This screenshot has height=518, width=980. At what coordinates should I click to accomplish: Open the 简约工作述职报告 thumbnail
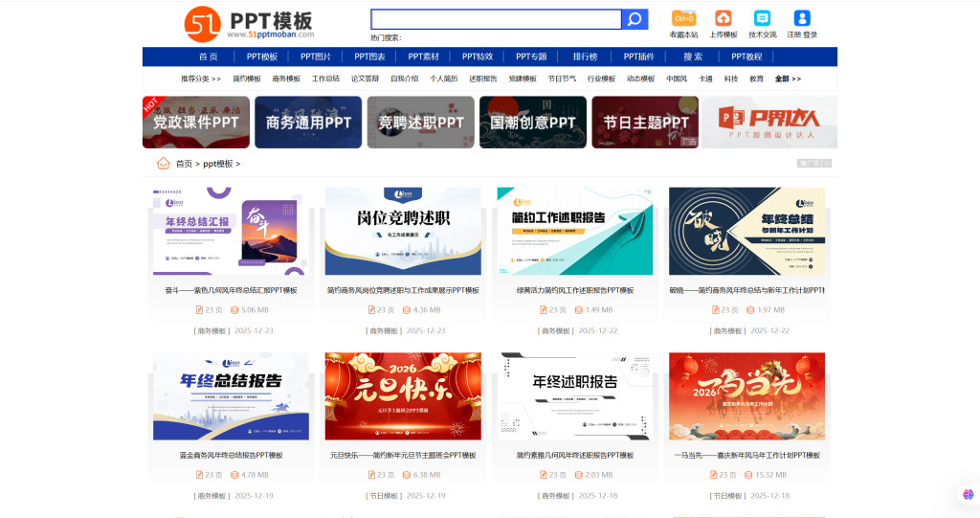click(575, 231)
